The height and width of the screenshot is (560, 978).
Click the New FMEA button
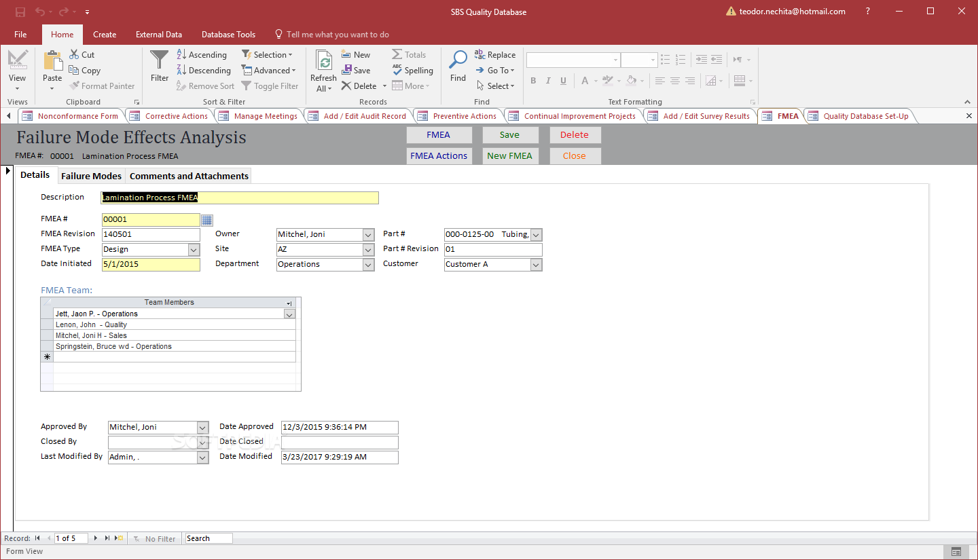point(509,156)
